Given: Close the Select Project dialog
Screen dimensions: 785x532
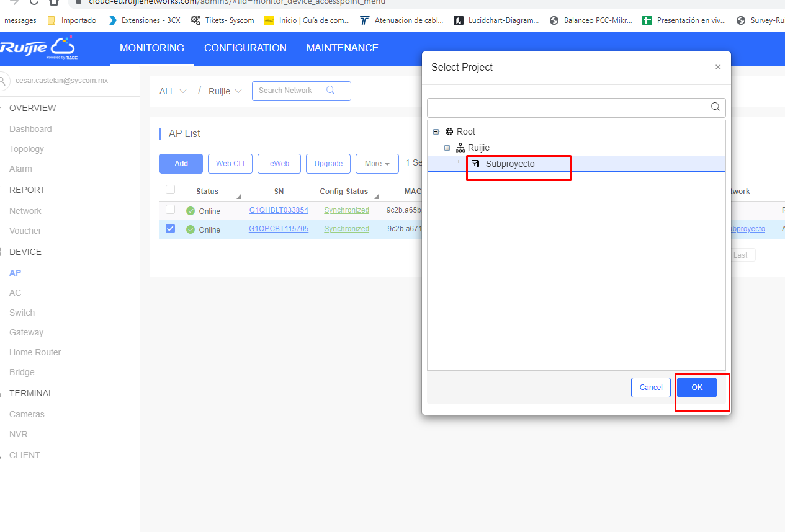Looking at the screenshot, I should tap(718, 67).
